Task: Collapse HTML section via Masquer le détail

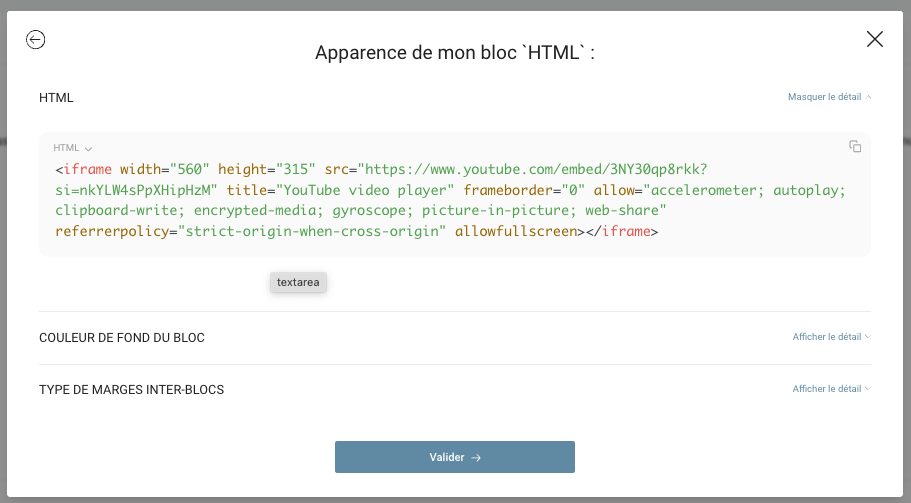Action: tap(829, 97)
